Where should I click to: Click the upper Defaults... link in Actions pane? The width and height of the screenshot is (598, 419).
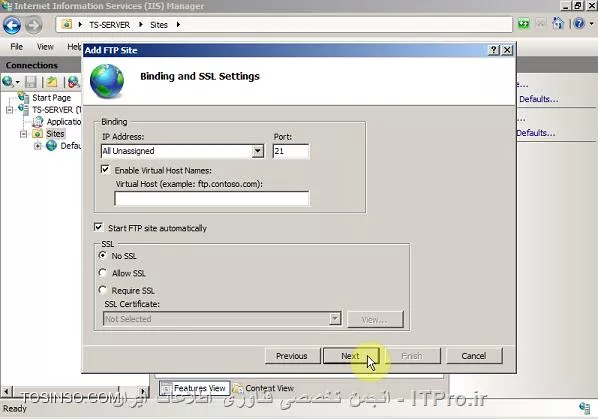pyautogui.click(x=539, y=99)
